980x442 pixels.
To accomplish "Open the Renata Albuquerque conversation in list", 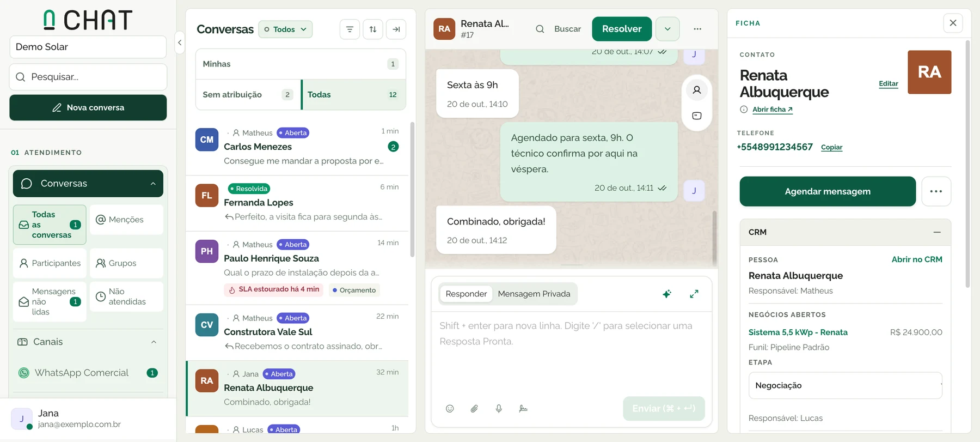I will [x=297, y=389].
